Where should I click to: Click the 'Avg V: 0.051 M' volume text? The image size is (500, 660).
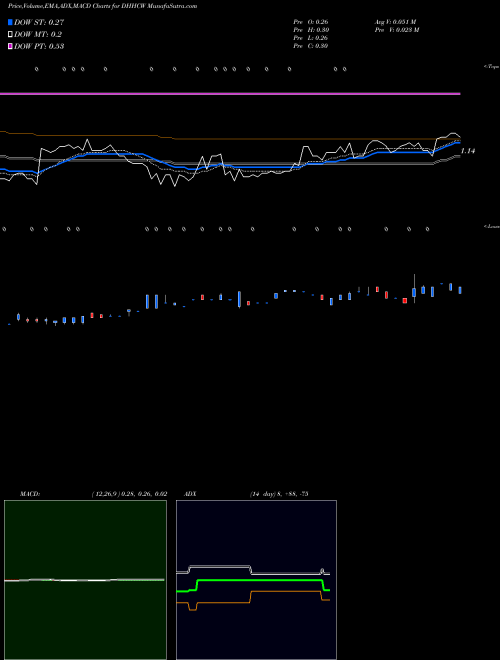395,21
